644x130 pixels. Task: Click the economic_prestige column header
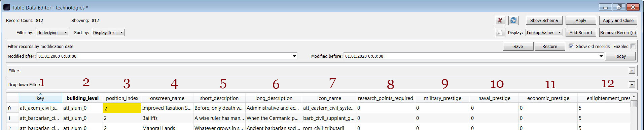tap(548, 98)
